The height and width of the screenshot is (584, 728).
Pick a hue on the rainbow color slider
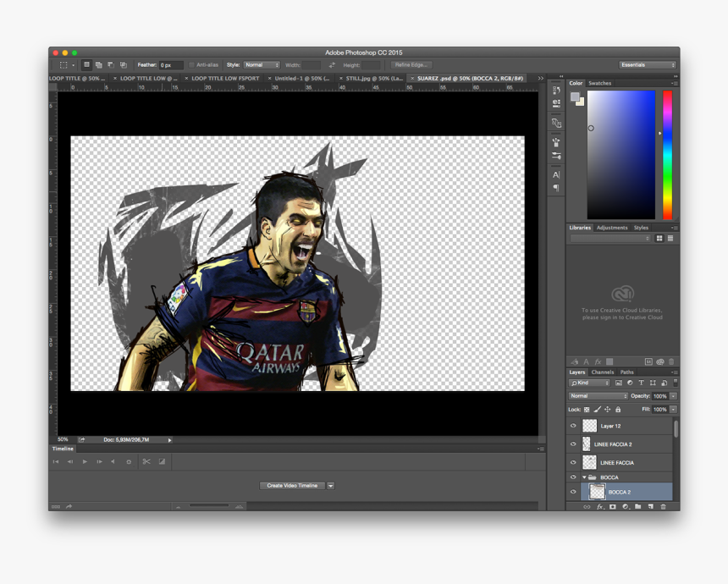coord(667,152)
